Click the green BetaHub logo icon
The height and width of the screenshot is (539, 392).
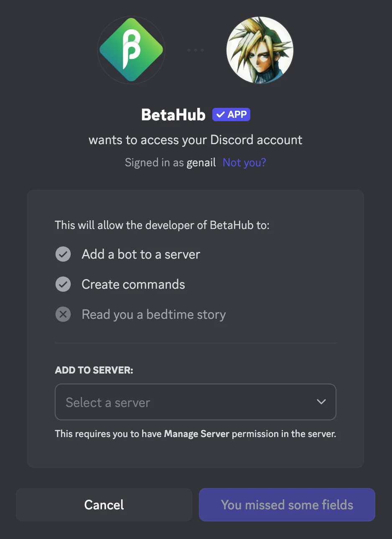(131, 50)
